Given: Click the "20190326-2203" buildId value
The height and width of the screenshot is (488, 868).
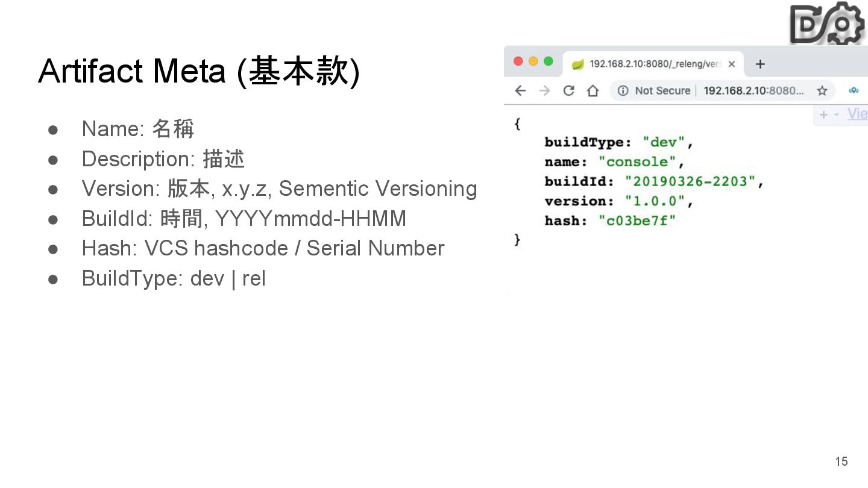Looking at the screenshot, I should 690,181.
